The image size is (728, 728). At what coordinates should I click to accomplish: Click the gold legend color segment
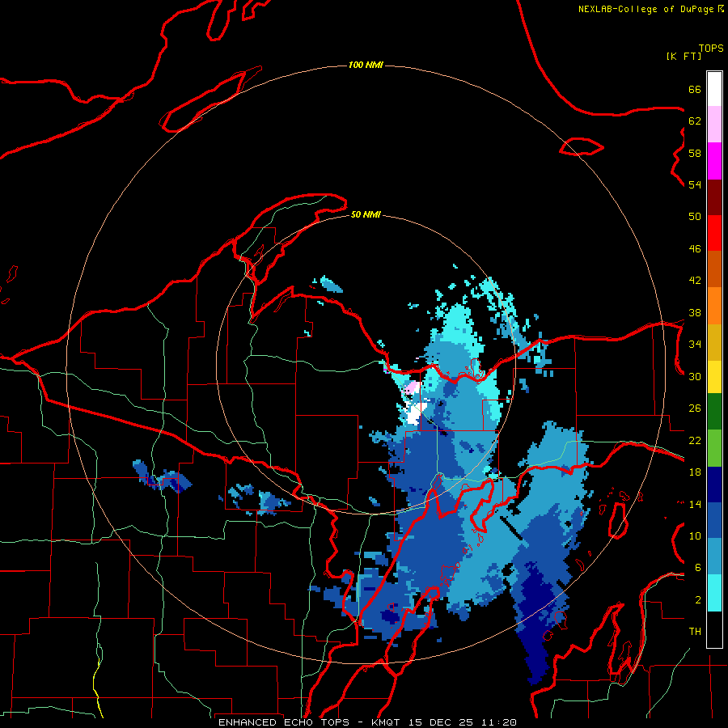(x=714, y=342)
